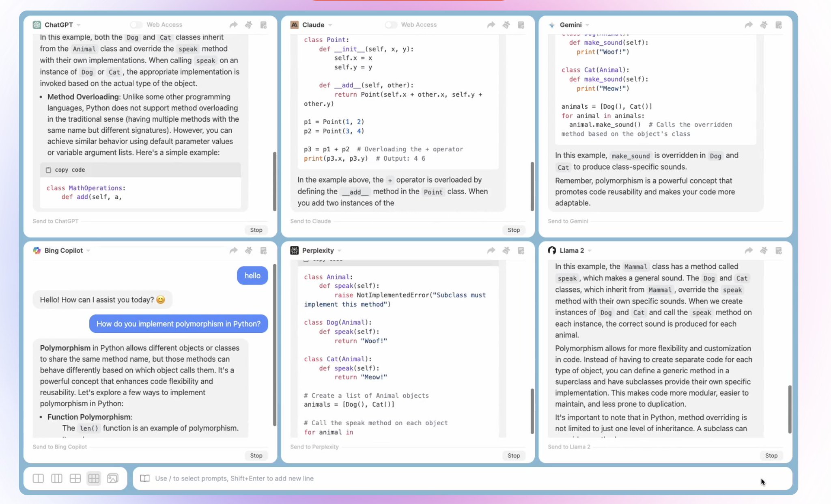The height and width of the screenshot is (504, 831).
Task: Open prompt library book icon
Action: pos(144,478)
